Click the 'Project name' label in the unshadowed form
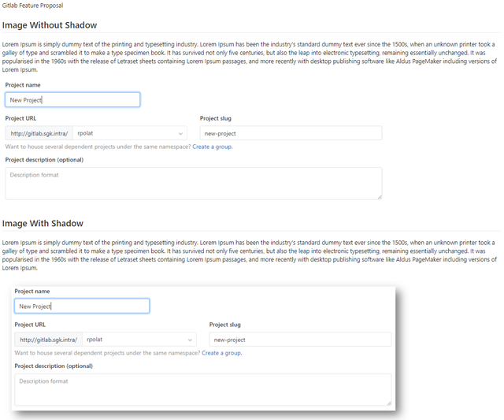 click(x=23, y=85)
